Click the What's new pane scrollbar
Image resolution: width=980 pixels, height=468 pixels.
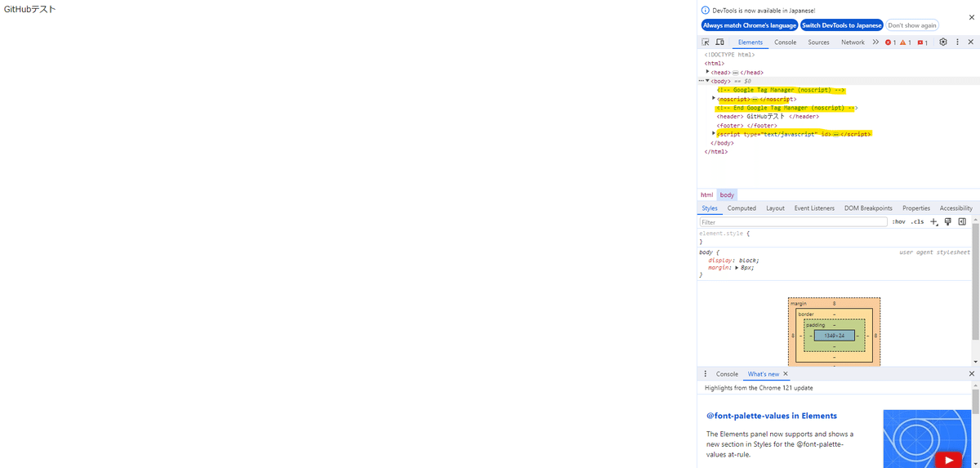pyautogui.click(x=975, y=402)
